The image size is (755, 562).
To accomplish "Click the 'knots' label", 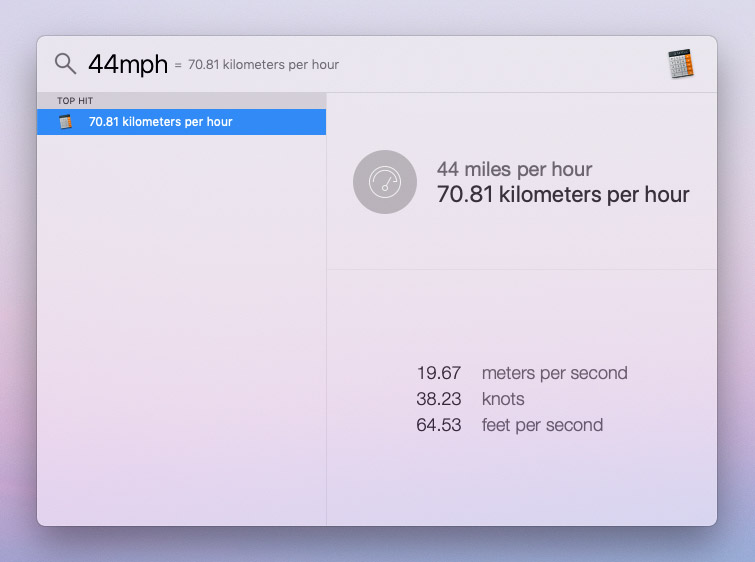I will coord(503,399).
